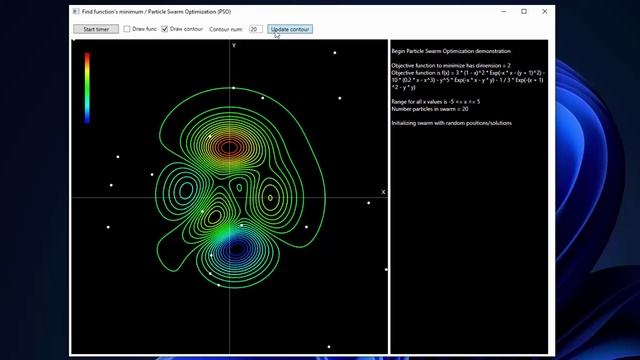This screenshot has height=360, width=640.
Task: Click the red contour peak center
Action: [230, 147]
